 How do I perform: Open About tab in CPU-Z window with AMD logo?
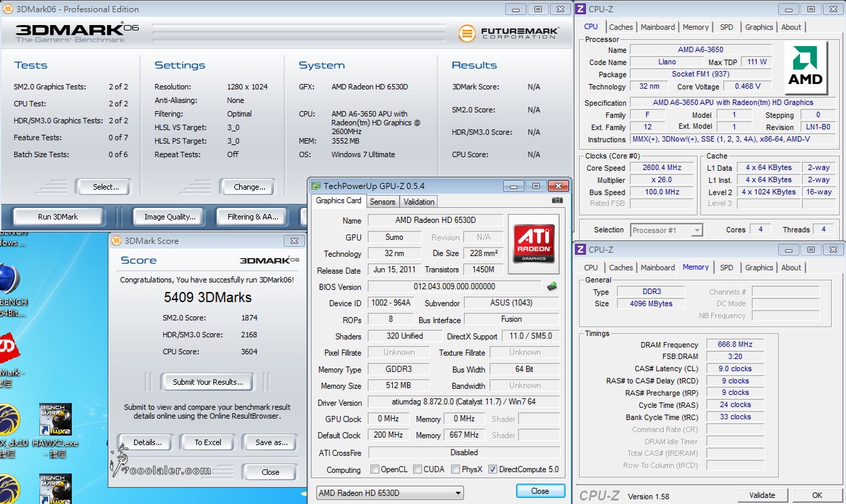[x=791, y=27]
